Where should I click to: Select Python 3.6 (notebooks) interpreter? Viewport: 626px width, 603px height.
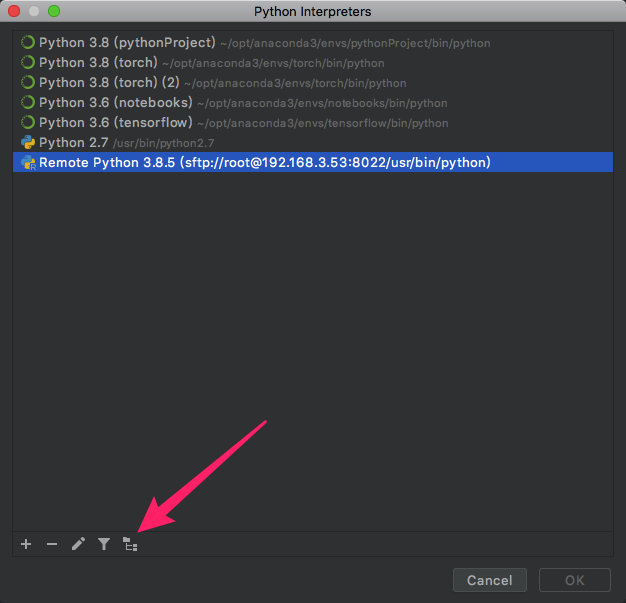point(313,102)
